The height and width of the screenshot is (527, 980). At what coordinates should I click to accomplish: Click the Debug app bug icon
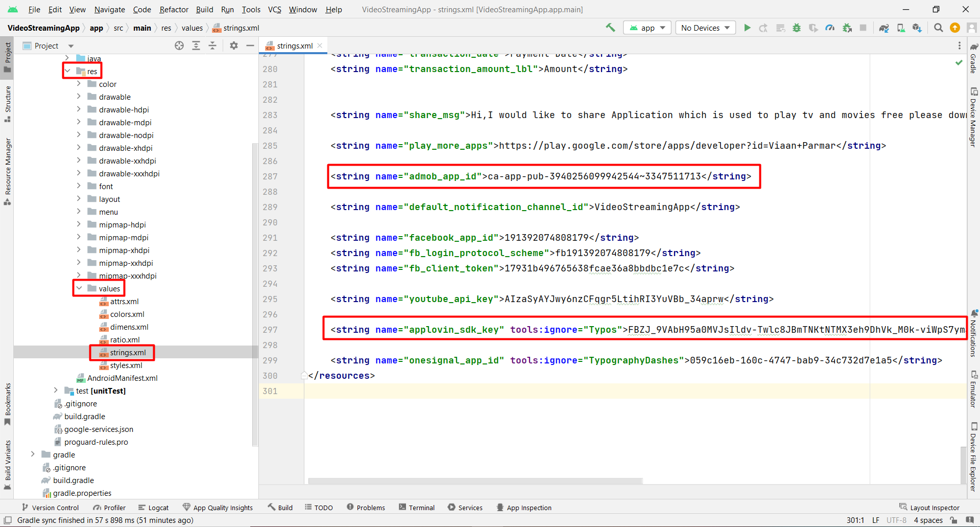click(x=797, y=28)
